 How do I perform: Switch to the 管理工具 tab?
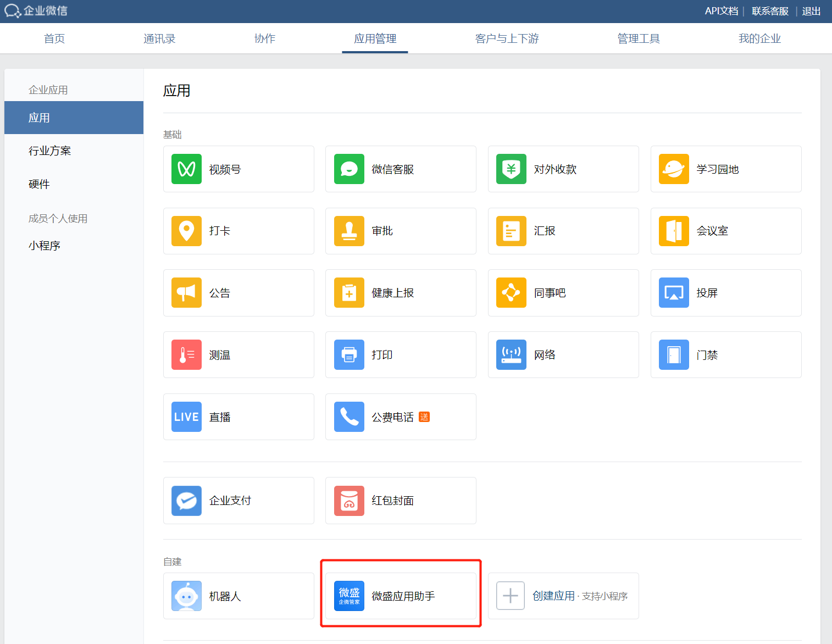coord(639,38)
